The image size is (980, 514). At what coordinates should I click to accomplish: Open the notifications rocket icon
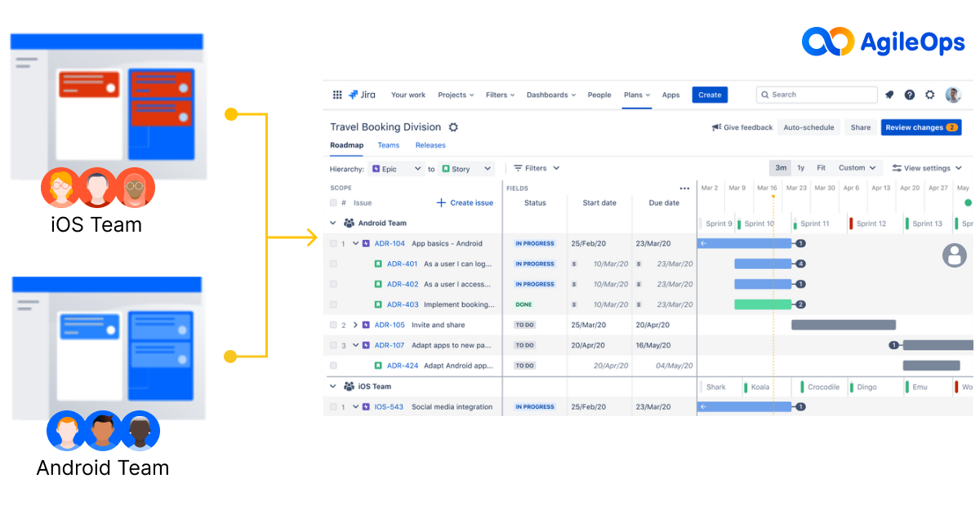point(889,95)
